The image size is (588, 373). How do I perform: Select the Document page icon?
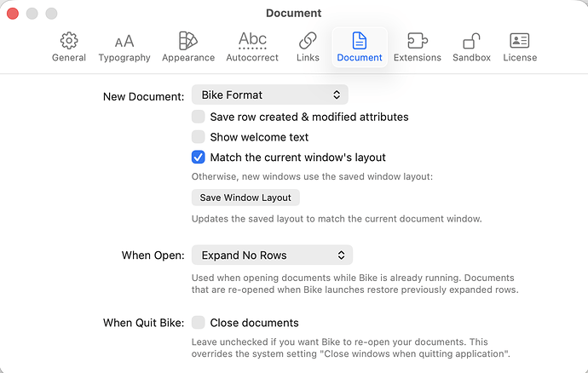click(360, 41)
